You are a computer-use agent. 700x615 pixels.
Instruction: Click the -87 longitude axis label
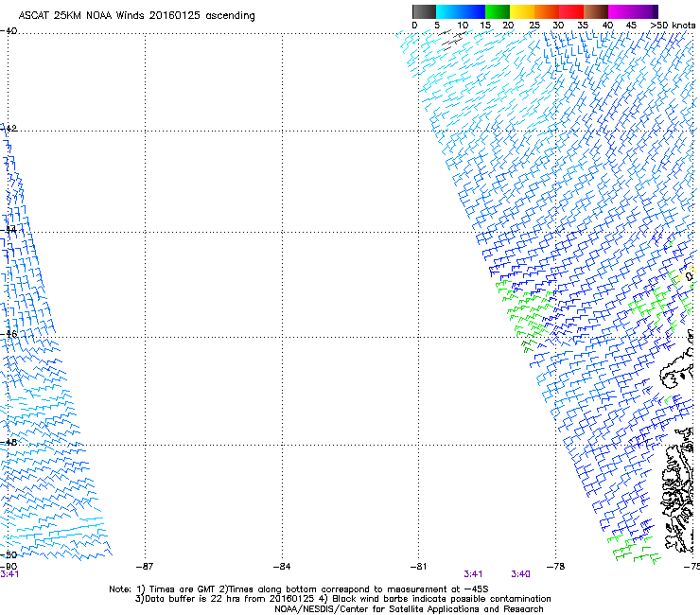tap(145, 567)
